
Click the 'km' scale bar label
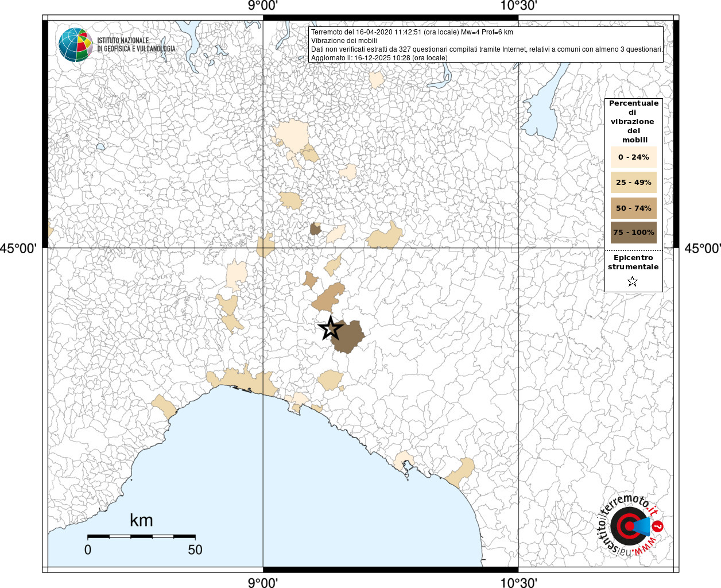141,520
